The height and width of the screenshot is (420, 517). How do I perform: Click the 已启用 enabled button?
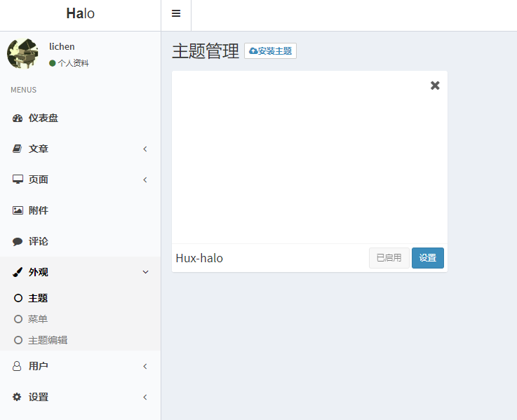389,258
